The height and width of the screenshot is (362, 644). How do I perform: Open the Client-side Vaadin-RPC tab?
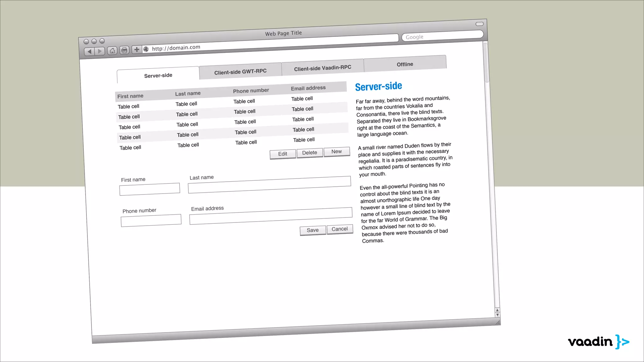click(323, 68)
